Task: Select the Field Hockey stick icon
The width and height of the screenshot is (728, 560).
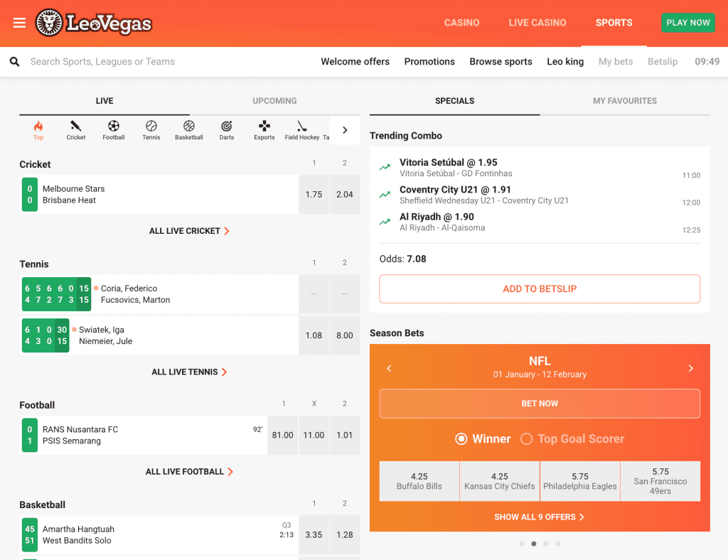Action: pyautogui.click(x=301, y=130)
